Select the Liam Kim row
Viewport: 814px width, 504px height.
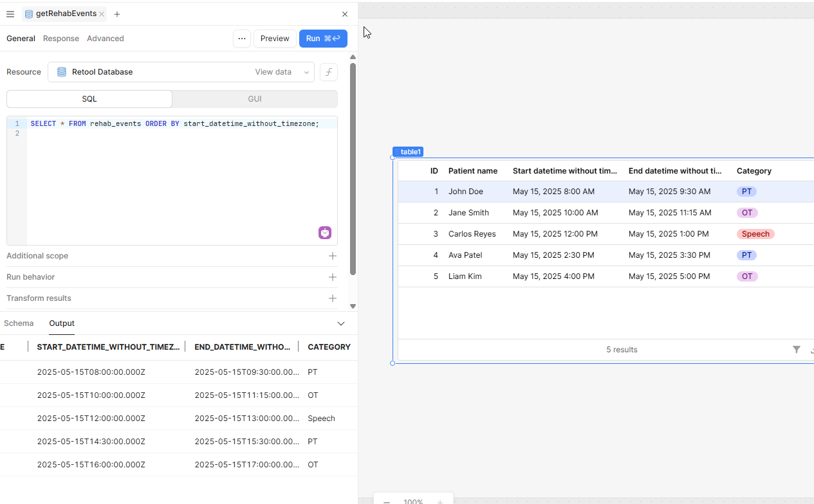click(606, 276)
